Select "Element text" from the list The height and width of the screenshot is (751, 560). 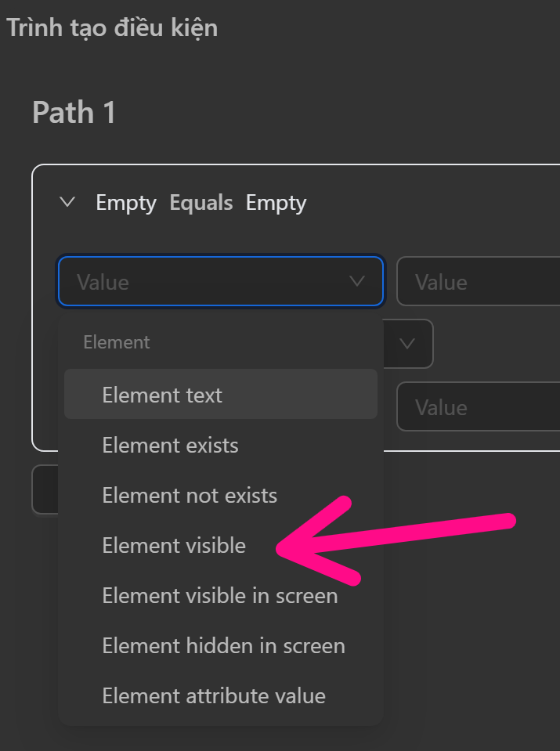(162, 395)
